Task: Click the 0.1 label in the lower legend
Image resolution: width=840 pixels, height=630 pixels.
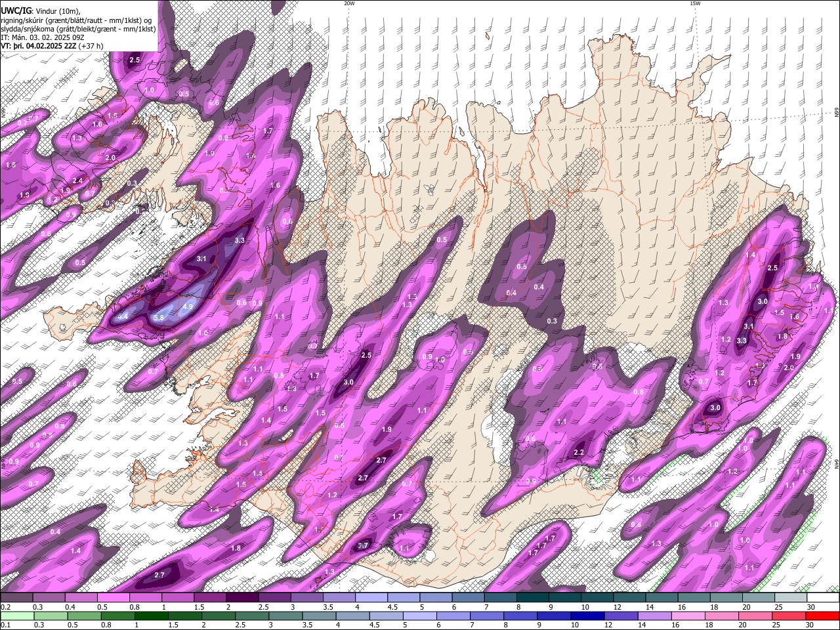Action: [x=5, y=625]
